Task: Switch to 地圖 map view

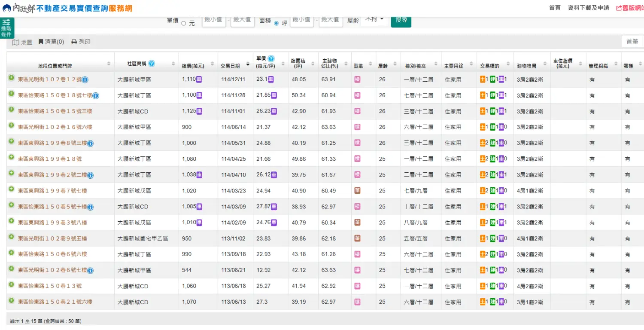Action: [22, 42]
